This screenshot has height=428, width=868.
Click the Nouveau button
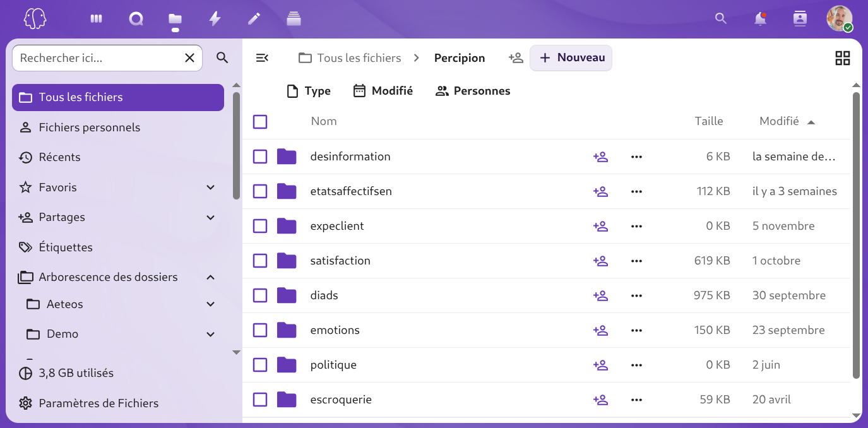(571, 58)
